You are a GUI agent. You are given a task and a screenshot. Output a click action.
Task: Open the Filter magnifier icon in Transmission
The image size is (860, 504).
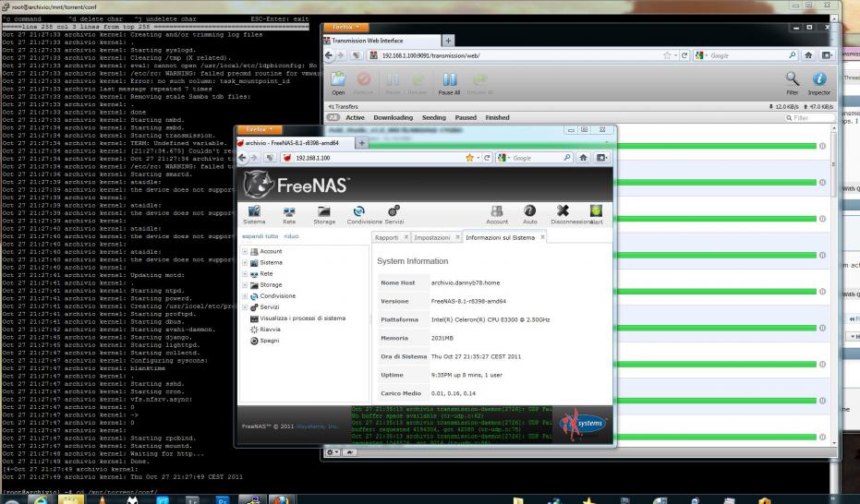click(792, 84)
